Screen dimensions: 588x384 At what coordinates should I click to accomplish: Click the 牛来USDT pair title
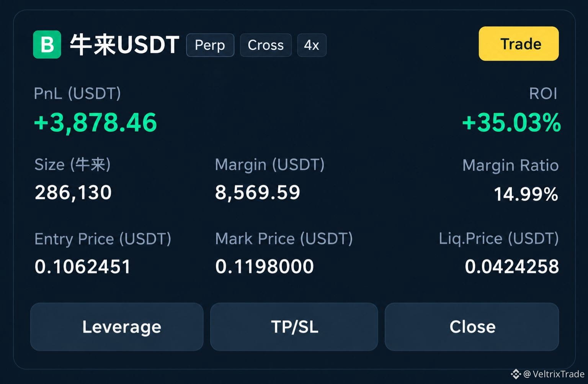pyautogui.click(x=124, y=45)
